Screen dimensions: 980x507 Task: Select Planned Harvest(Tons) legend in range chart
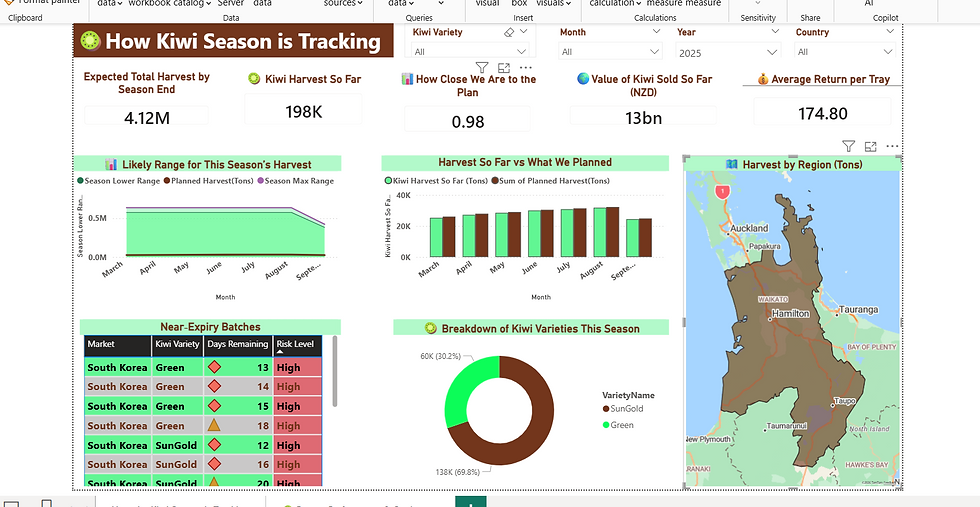pyautogui.click(x=209, y=181)
